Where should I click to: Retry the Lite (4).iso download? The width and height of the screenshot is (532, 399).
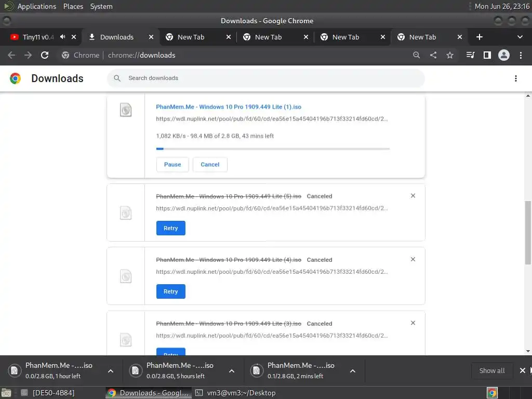pos(170,291)
